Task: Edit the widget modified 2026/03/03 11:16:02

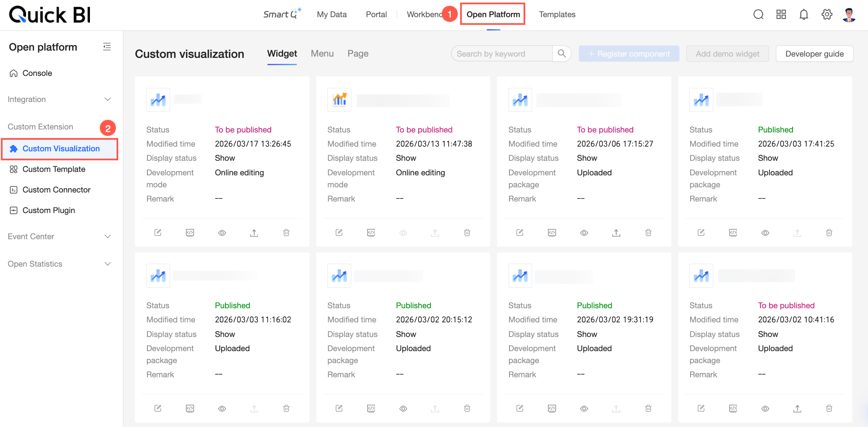Action: (158, 408)
